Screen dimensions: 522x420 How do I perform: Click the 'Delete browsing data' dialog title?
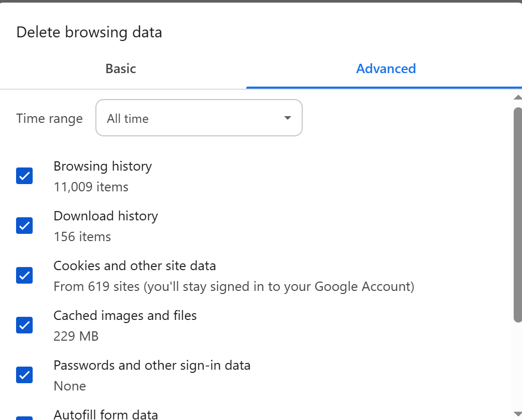pos(89,32)
